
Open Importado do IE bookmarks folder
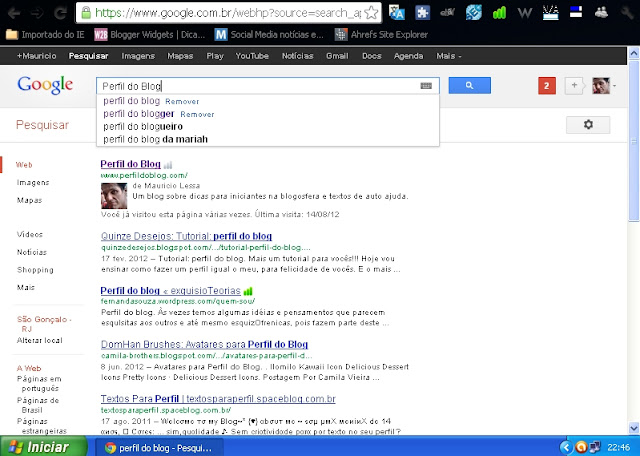pyautogui.click(x=45, y=35)
